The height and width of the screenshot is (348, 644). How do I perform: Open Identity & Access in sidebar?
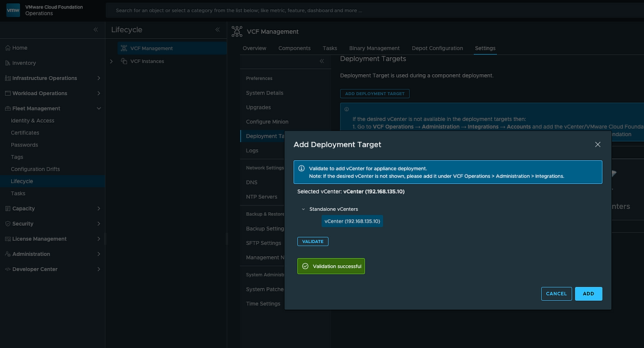point(32,121)
